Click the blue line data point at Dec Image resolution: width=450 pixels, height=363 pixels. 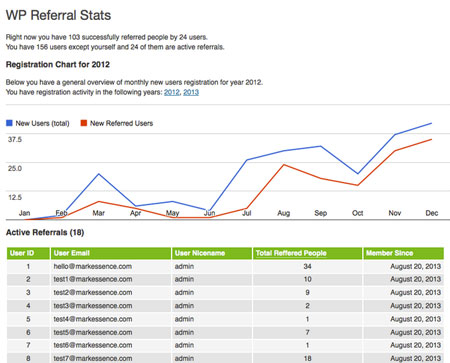(x=431, y=123)
